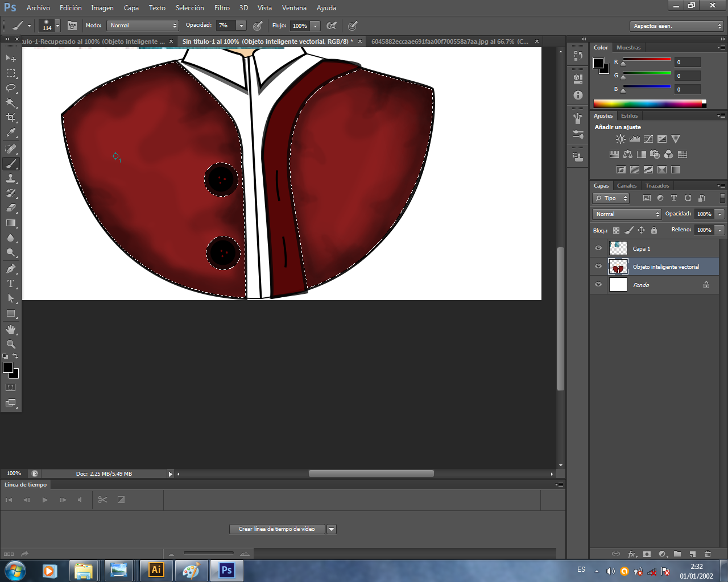728x582 pixels.
Task: Open the Aspectos esen. workspace dropdown
Action: (x=677, y=26)
